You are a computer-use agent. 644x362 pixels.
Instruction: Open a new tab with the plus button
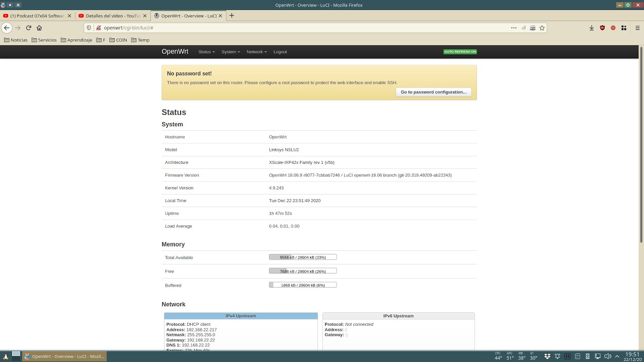click(x=231, y=16)
